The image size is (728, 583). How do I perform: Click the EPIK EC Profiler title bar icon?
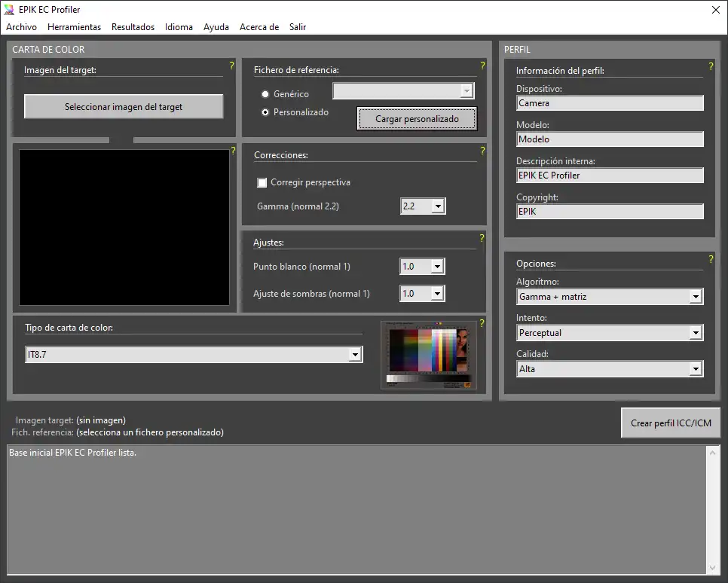coord(9,9)
